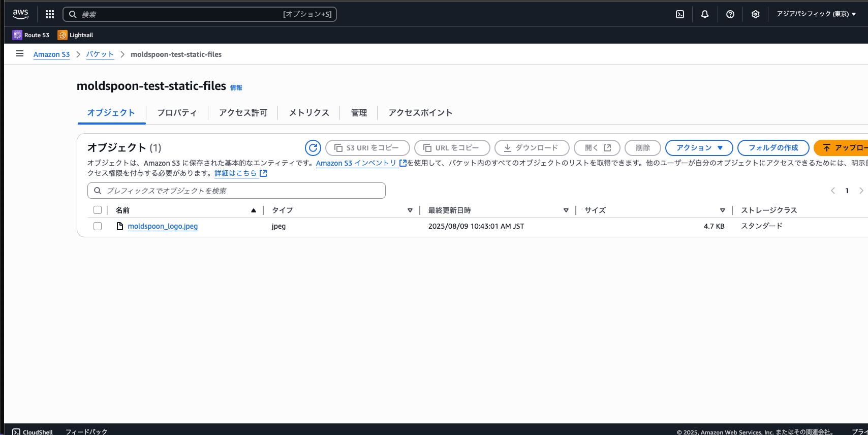The height and width of the screenshot is (435, 868).
Task: Open the バケット breadcrumb link
Action: coord(100,54)
